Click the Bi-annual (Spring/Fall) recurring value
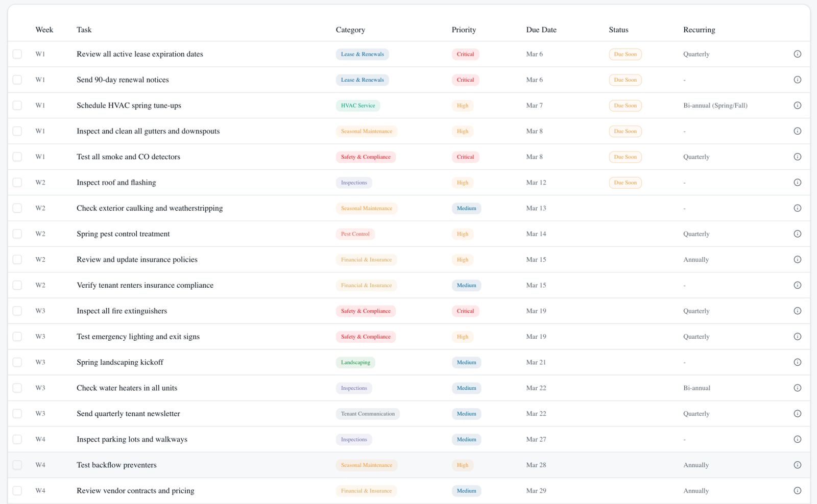Screen dimensions: 817x504 click(715, 106)
